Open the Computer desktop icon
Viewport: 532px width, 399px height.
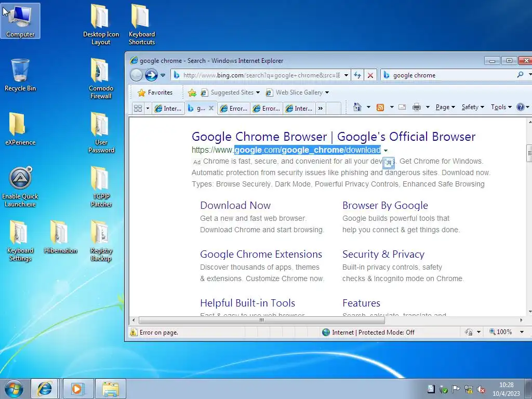(20, 21)
